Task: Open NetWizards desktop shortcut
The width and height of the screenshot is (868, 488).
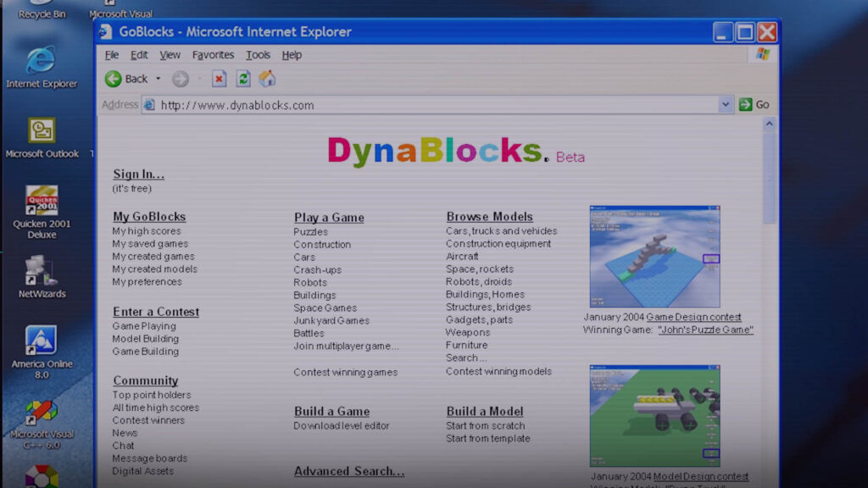Action: pyautogui.click(x=42, y=277)
